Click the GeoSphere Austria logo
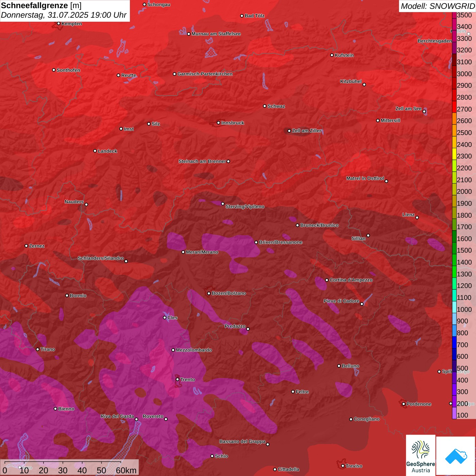 point(421,456)
